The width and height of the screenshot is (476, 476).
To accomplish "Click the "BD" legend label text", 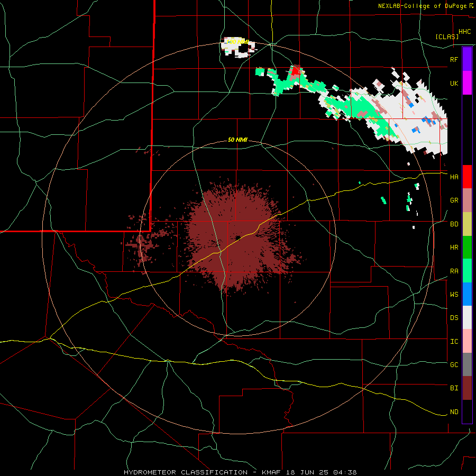I will (454, 224).
